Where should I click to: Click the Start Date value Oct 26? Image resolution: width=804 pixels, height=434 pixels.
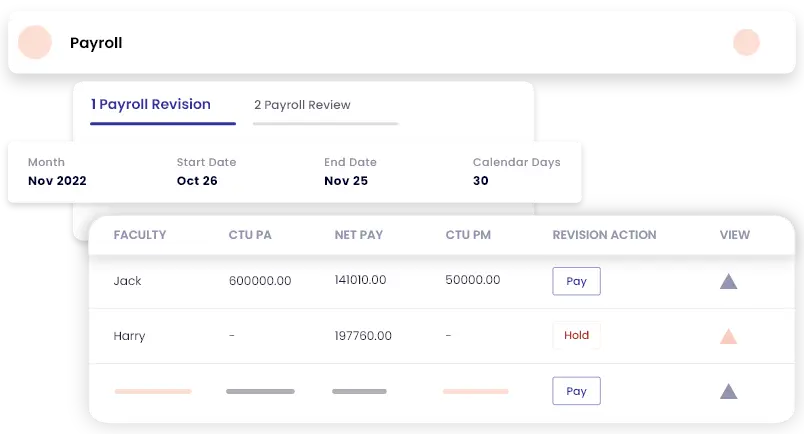pyautogui.click(x=197, y=181)
